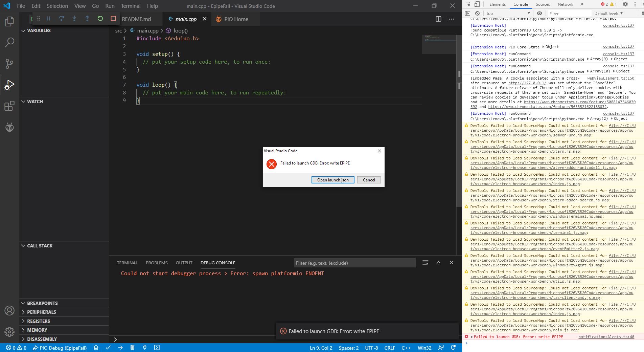Open the Selection menu

[x=57, y=6]
